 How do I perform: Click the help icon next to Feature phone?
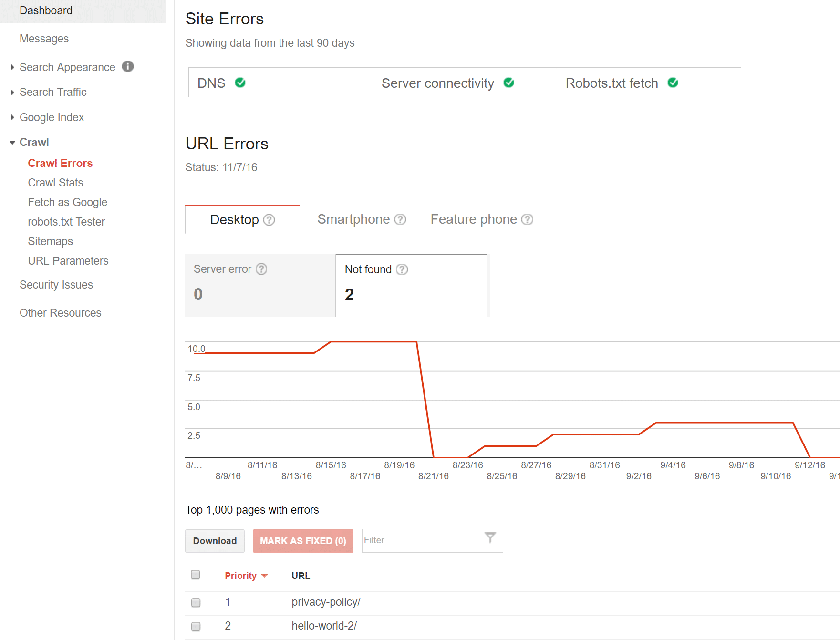click(527, 219)
